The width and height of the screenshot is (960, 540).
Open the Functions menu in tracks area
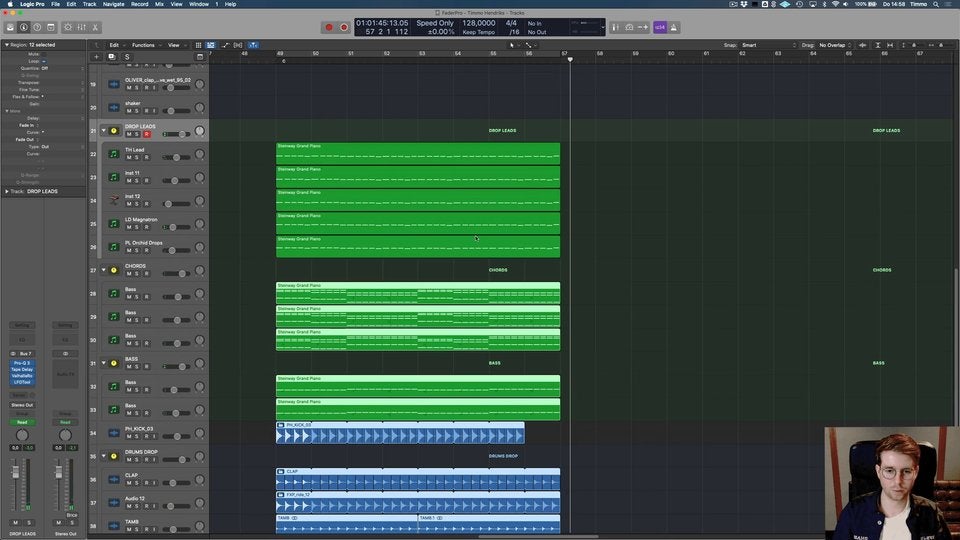coord(145,45)
